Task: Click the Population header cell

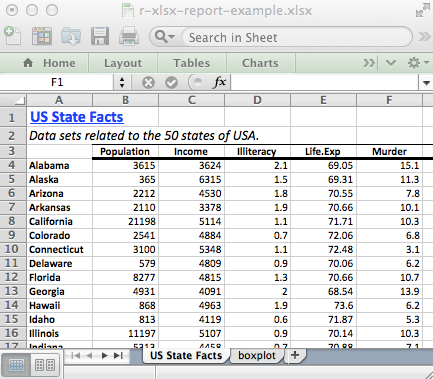Action: [x=125, y=152]
